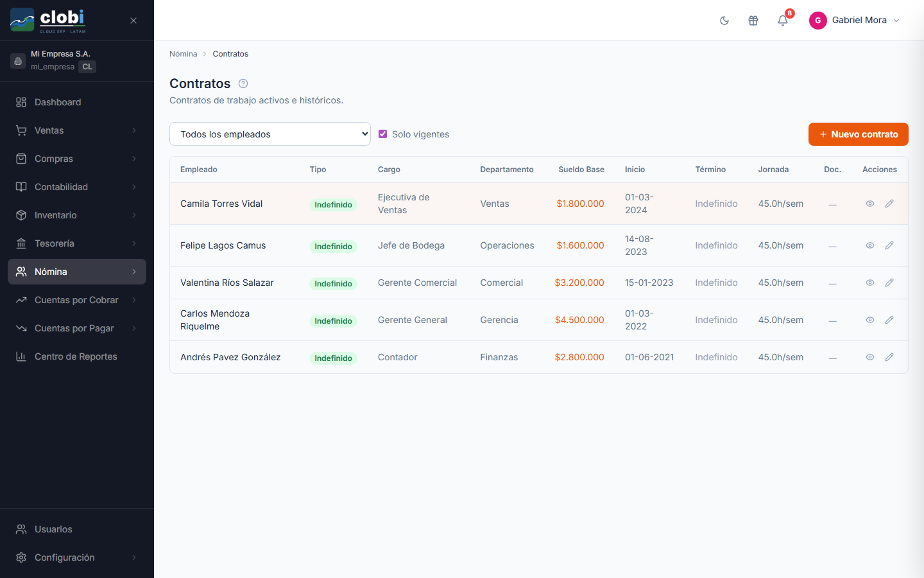The image size is (924, 578).
Task: Uncheck the Solo vigentes checkbox
Action: pos(383,134)
